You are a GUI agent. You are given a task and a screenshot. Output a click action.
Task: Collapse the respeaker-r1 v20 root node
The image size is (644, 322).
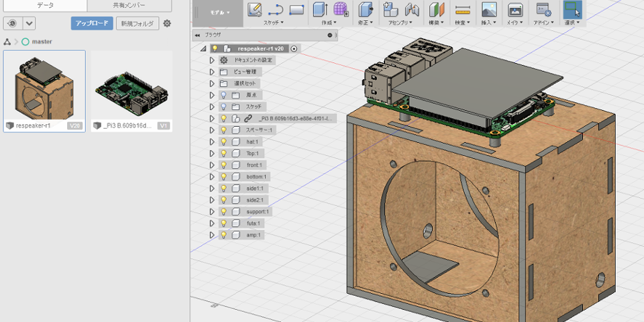[x=203, y=49]
